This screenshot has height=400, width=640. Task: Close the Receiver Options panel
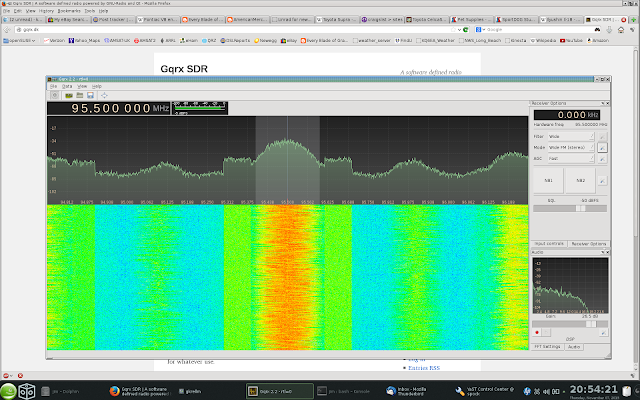pos(607,103)
